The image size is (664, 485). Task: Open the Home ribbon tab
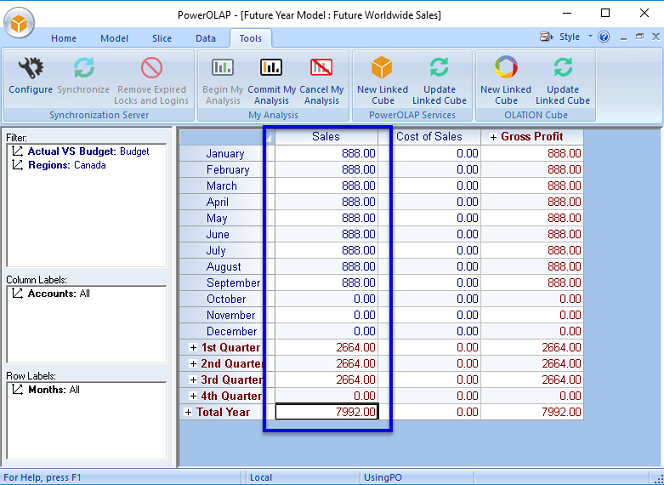tap(64, 39)
